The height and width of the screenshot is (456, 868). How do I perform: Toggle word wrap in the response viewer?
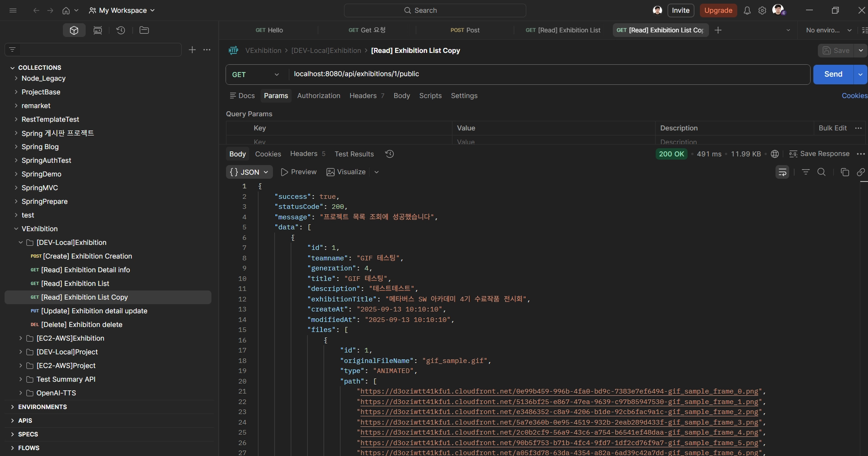click(x=782, y=172)
